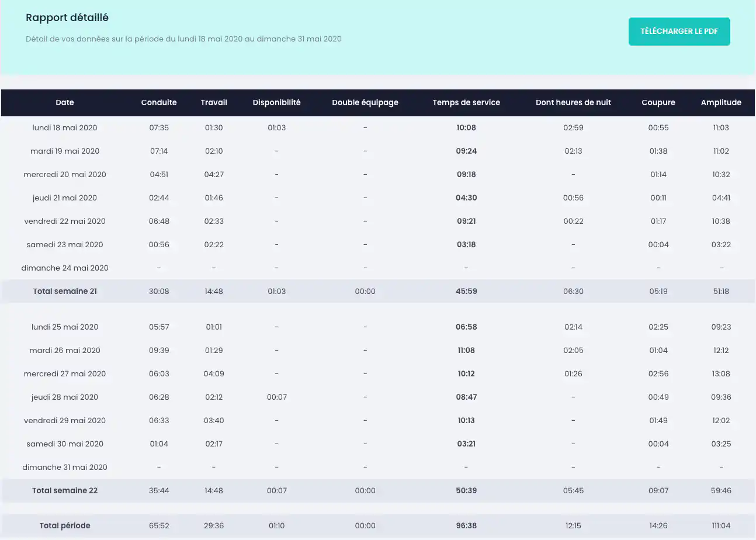
Task: Select the Travail column header
Action: pyautogui.click(x=214, y=102)
